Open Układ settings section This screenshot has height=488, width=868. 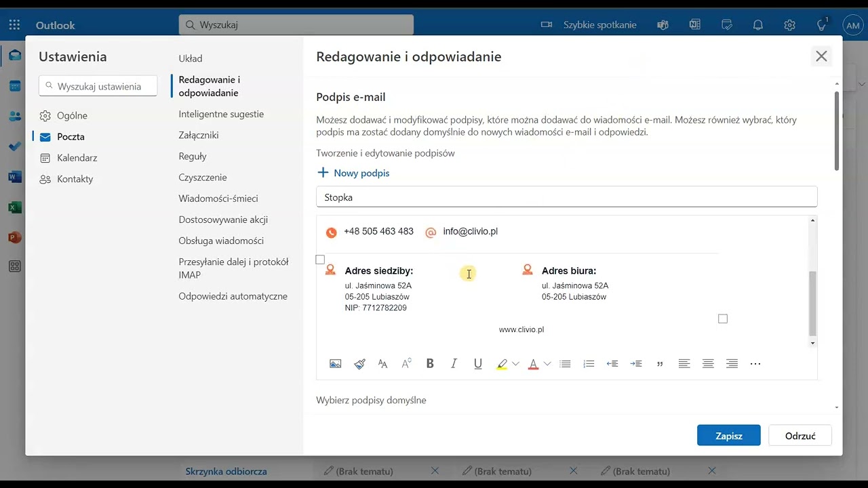coord(191,58)
